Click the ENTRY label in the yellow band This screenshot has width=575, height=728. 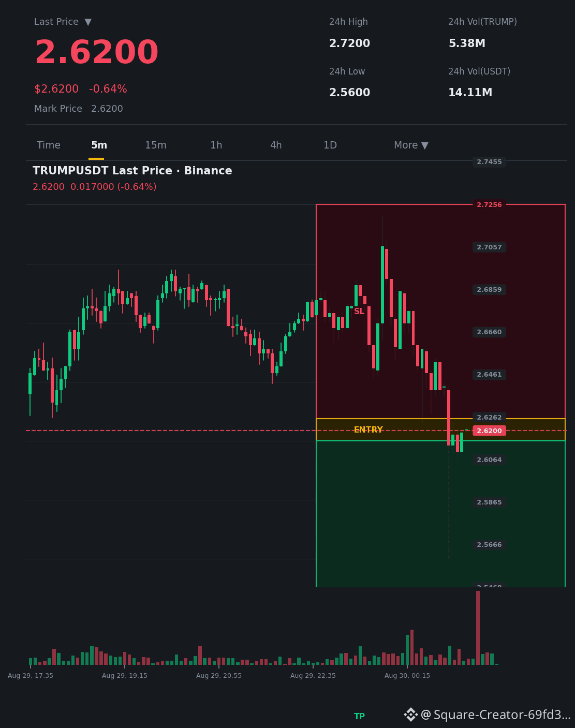[368, 430]
